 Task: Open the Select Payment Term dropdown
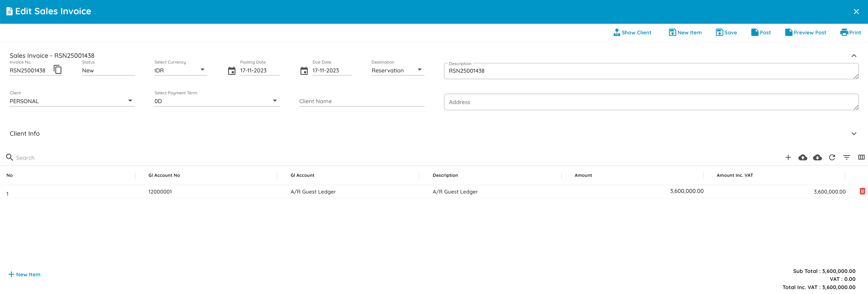pyautogui.click(x=217, y=101)
